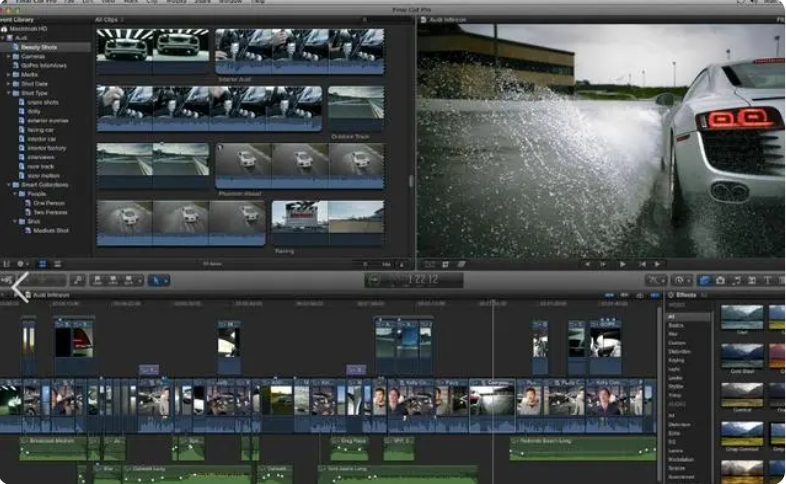This screenshot has width=786, height=484.
Task: Collapse the Smart Collections folder
Action: coord(9,184)
